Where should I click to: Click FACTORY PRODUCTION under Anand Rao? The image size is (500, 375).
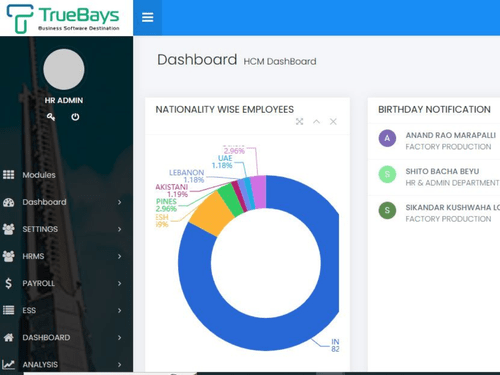448,147
